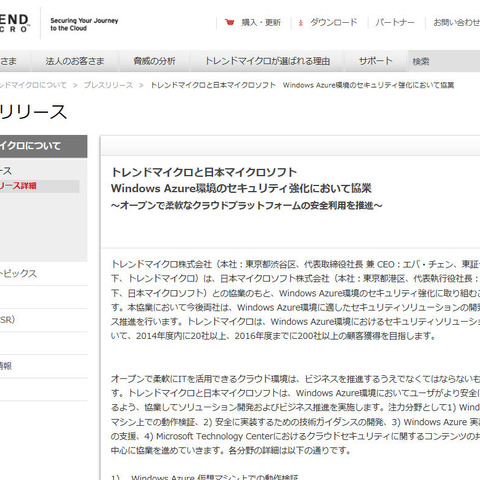Click the tagline Securing Your Journey to the Cloud
Viewport: 480px width, 480px height.
84,24
